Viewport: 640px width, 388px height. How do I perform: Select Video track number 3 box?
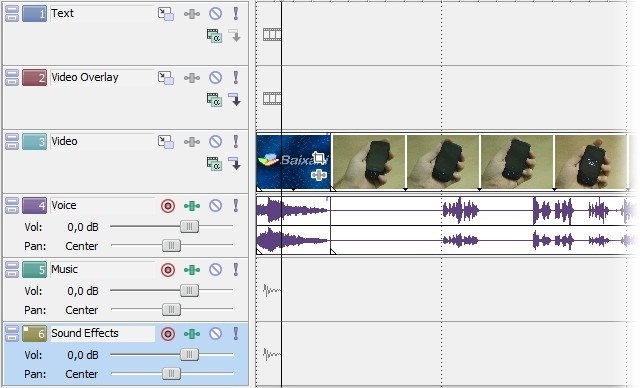(34, 142)
